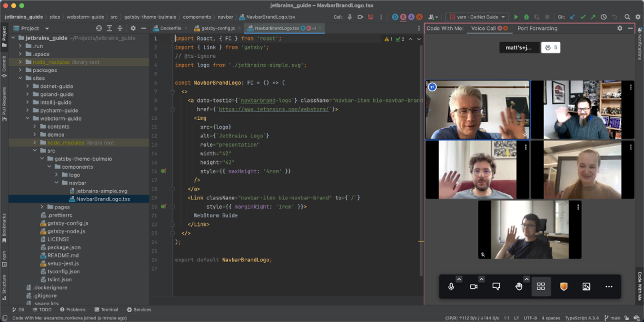Mute microphone in the call control bar
Viewport: 644px width, 322px height.
[x=451, y=287]
